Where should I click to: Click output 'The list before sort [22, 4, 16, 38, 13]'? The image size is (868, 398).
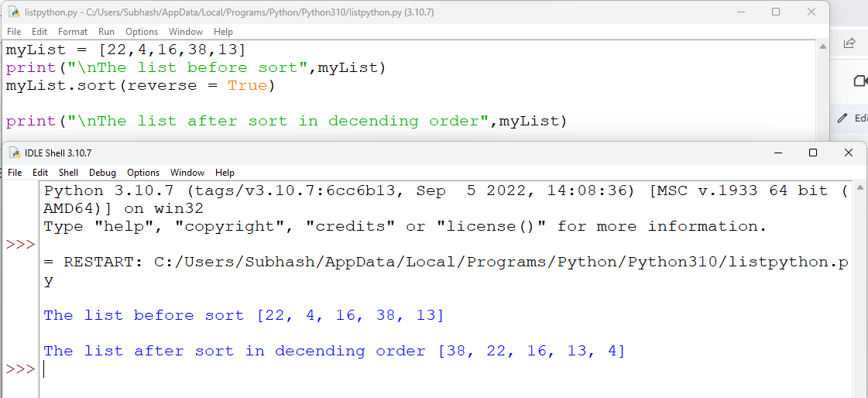244,315
